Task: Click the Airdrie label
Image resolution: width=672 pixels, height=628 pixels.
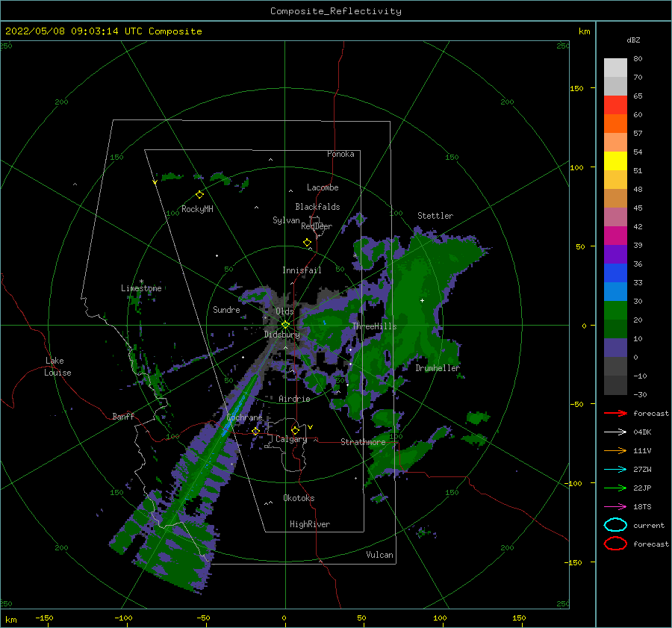Action: coord(294,399)
